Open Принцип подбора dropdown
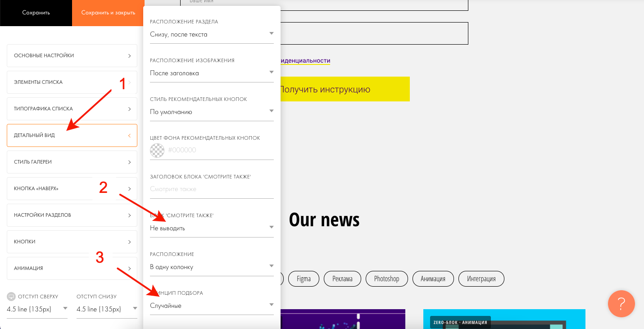This screenshot has height=329, width=644. tap(212, 306)
